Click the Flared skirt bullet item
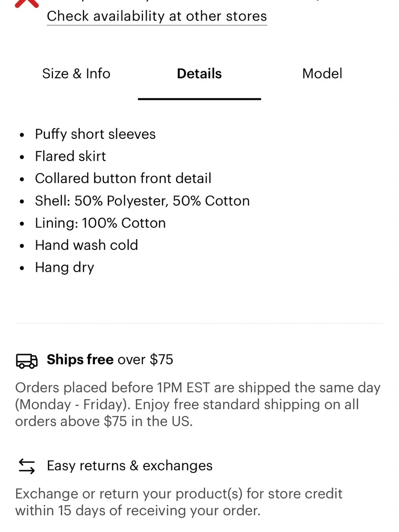Viewport: 399px width, 532px height. pyautogui.click(x=70, y=156)
